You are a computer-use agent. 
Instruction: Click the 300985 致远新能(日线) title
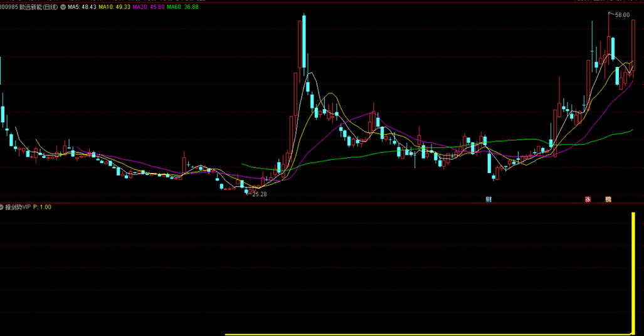pyautogui.click(x=29, y=7)
